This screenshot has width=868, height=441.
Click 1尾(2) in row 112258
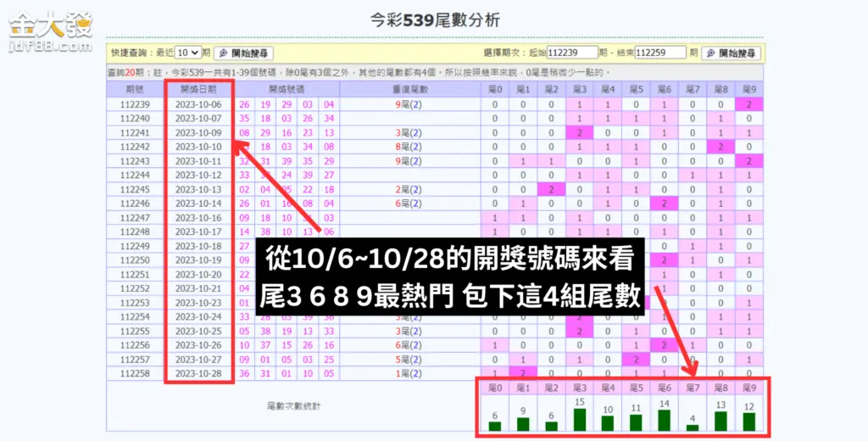(409, 373)
